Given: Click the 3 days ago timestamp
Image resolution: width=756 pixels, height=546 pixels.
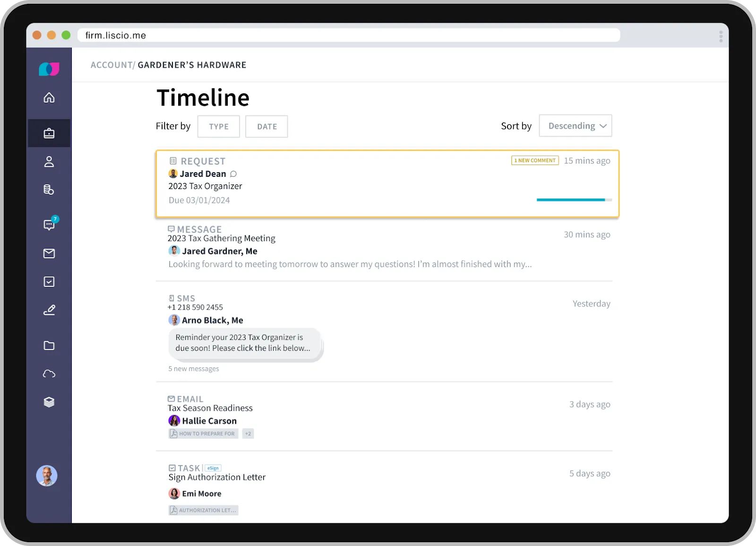Looking at the screenshot, I should [590, 404].
